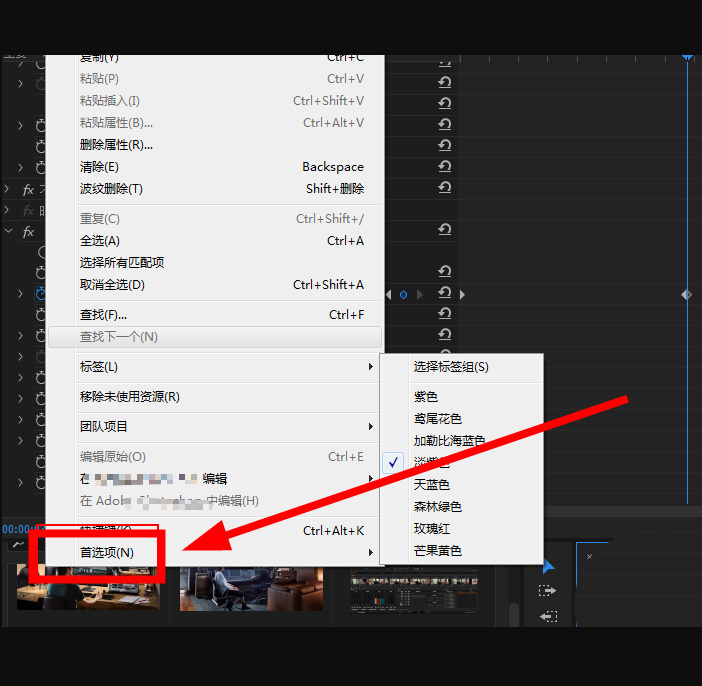Choose 取消全选(D) from the menu
702x686 pixels.
215,285
